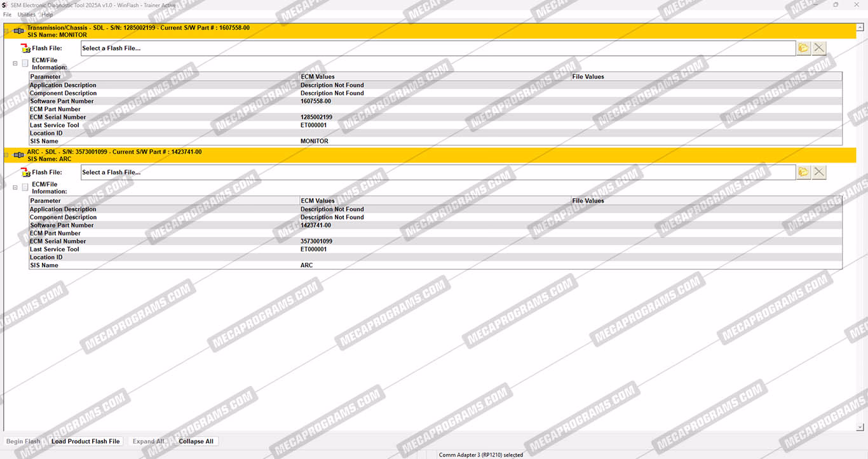Viewport: 868px width, 459px height.
Task: Open the File menu
Action: click(x=7, y=15)
